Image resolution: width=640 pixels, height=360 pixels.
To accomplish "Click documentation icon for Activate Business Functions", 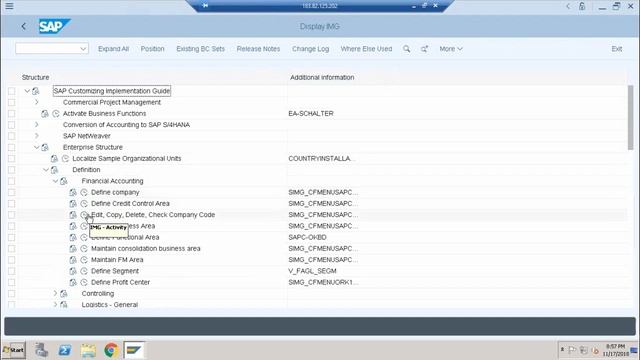I will (45, 113).
